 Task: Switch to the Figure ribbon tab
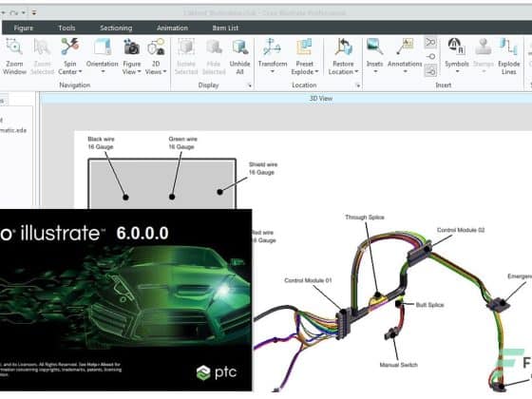click(24, 28)
